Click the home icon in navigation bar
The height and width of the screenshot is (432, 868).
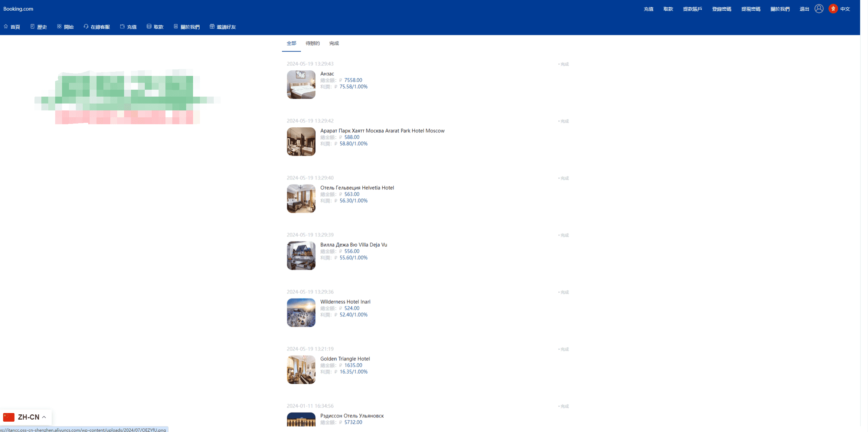point(6,27)
